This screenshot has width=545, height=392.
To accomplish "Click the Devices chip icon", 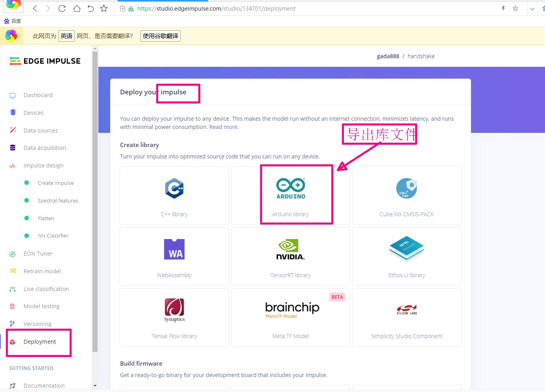I will (13, 112).
